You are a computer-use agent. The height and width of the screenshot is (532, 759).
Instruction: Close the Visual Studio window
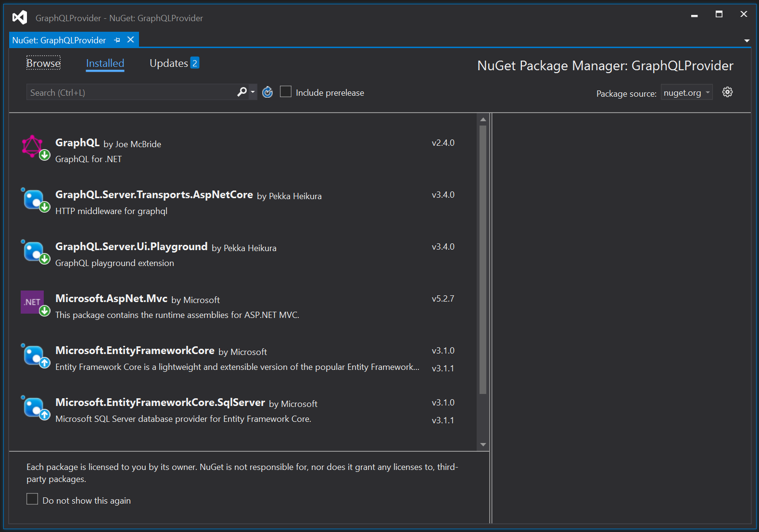[x=744, y=14]
